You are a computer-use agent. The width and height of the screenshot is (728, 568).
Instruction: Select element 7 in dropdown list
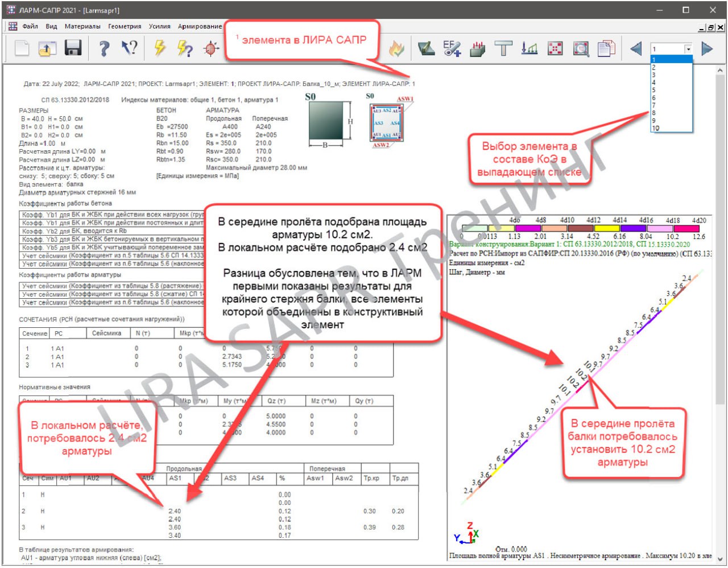click(671, 105)
